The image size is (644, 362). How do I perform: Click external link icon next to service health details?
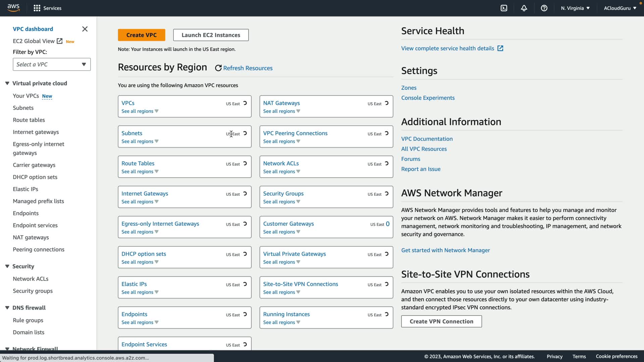500,48
